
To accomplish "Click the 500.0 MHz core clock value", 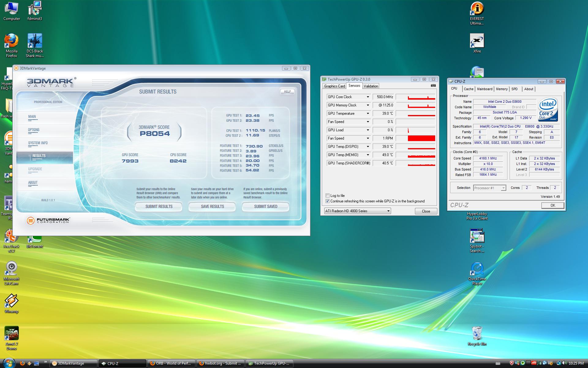I will click(x=383, y=97).
